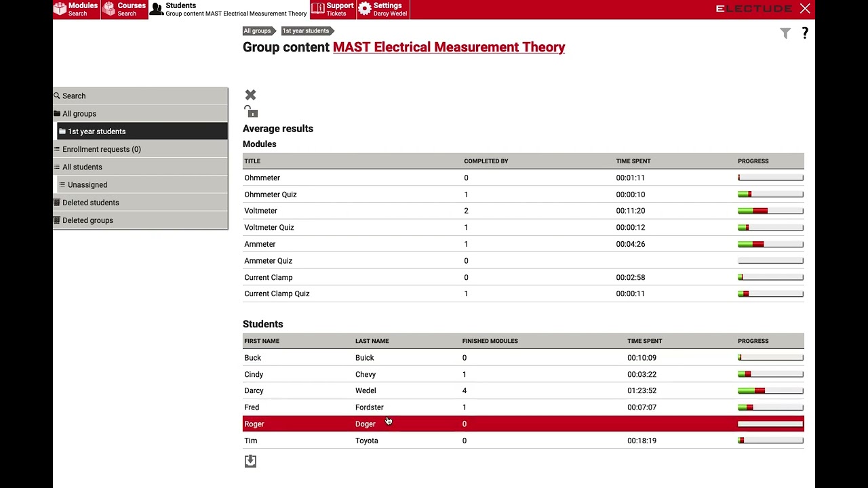868x488 pixels.
Task: Click the Search field in sidebar
Action: click(x=140, y=96)
